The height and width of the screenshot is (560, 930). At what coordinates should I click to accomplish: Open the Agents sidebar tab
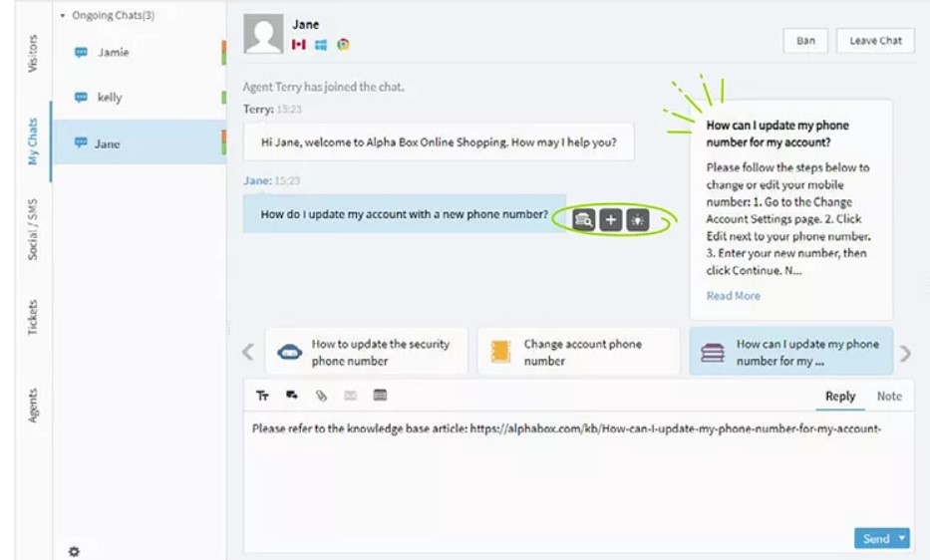[33, 406]
